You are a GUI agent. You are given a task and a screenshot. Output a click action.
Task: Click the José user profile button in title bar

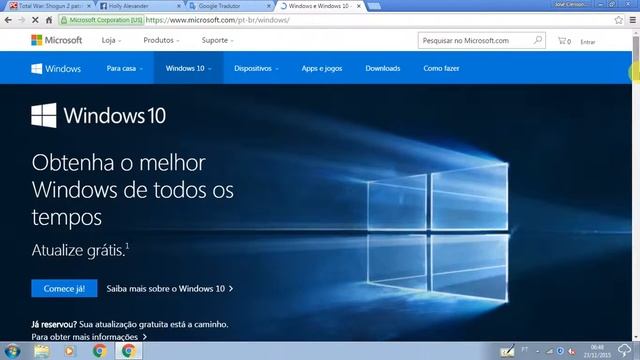coord(571,4)
